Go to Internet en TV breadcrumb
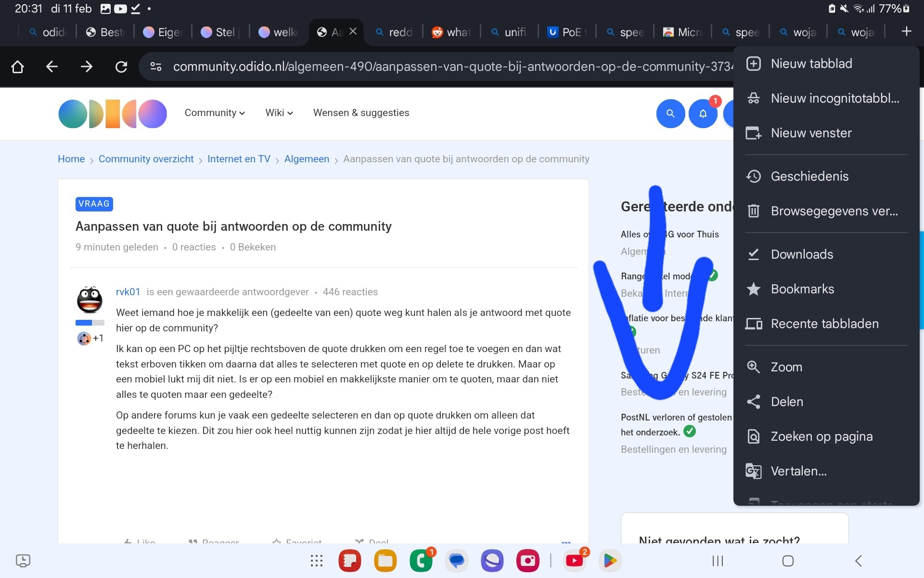The width and height of the screenshot is (924, 578). coord(239,159)
